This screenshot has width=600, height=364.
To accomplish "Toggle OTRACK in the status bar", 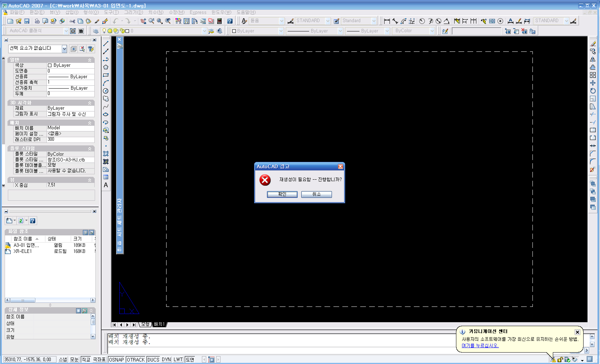I will pos(136,359).
